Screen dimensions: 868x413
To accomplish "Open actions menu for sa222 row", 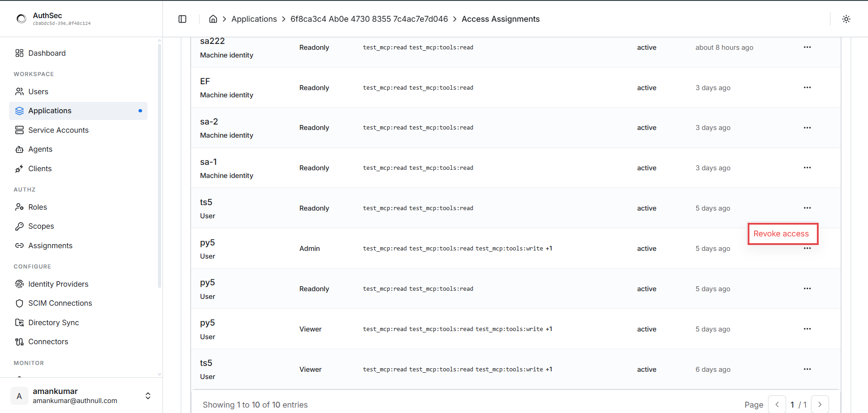I will [x=807, y=47].
